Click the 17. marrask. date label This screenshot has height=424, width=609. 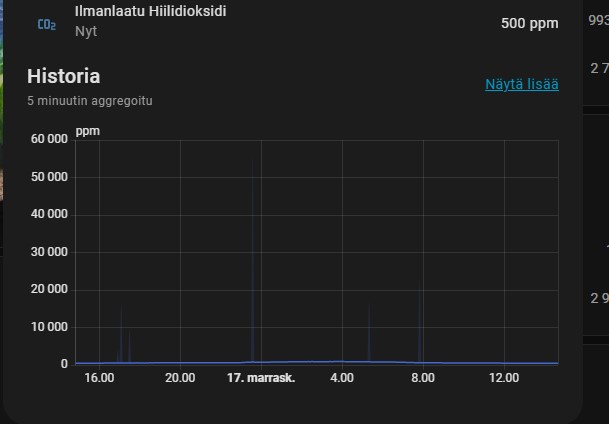pos(261,378)
